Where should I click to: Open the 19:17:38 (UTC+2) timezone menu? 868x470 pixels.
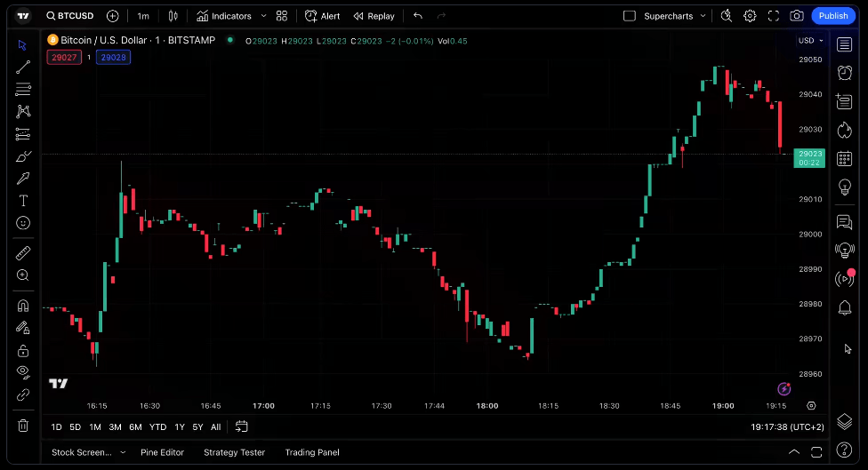787,426
